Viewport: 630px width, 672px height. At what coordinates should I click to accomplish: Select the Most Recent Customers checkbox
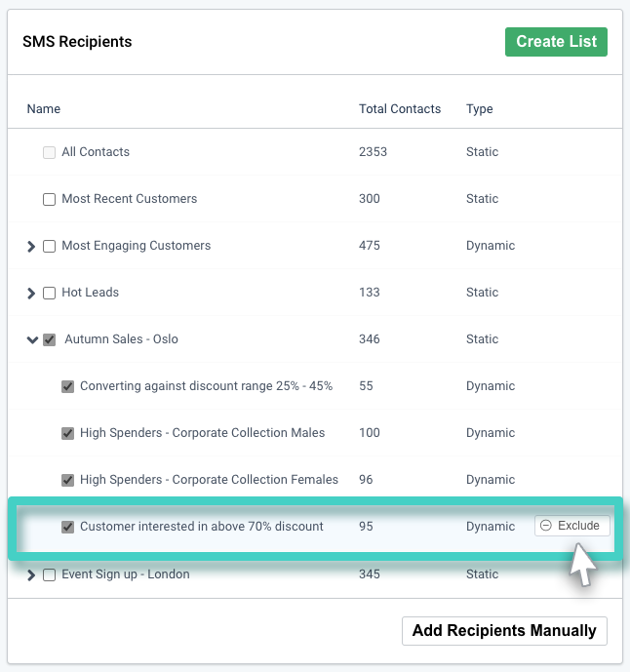(50, 199)
